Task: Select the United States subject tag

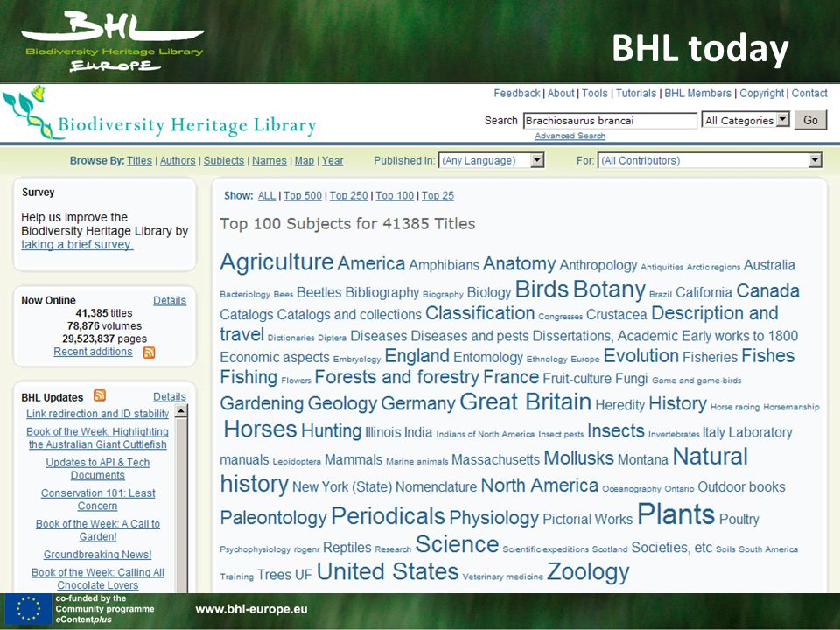Action: point(388,571)
